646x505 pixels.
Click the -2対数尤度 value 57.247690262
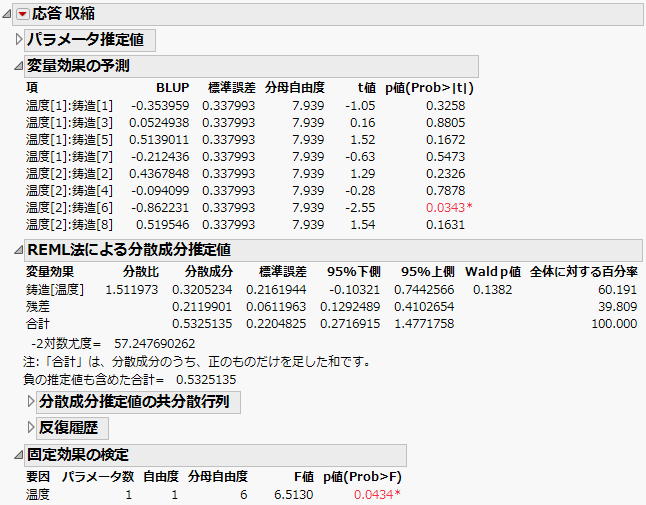pyautogui.click(x=155, y=344)
